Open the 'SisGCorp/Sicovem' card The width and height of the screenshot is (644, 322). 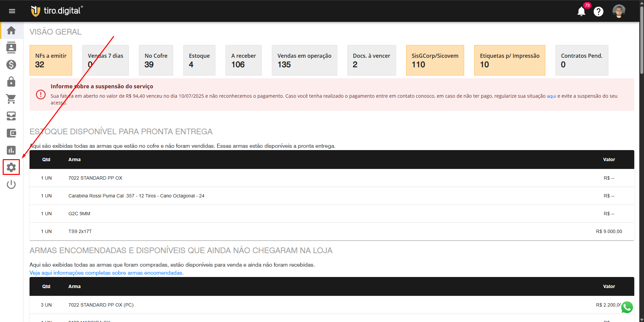coord(435,60)
